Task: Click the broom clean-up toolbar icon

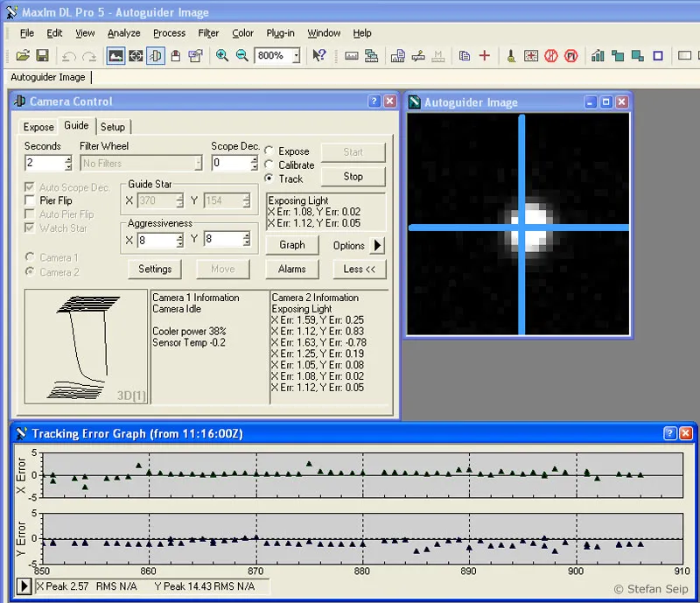Action: (511, 56)
